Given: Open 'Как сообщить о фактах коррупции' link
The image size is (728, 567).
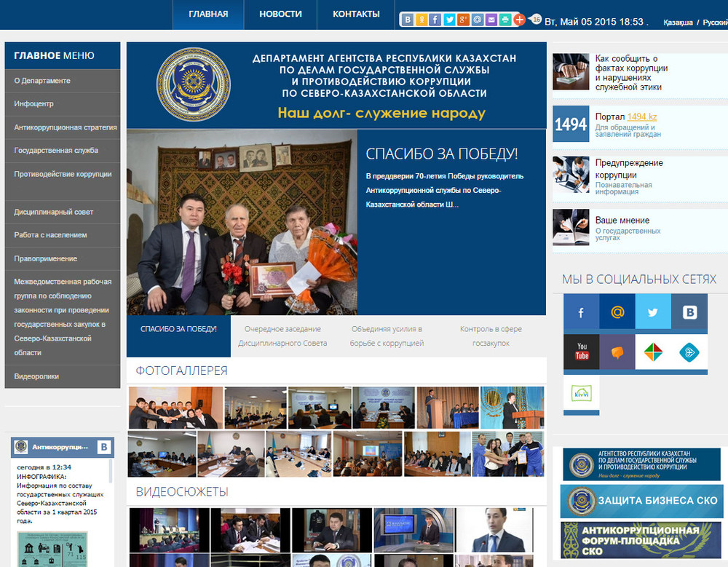Looking at the screenshot, I should pyautogui.click(x=631, y=73).
